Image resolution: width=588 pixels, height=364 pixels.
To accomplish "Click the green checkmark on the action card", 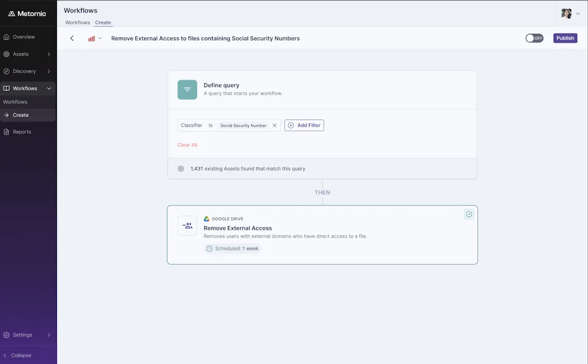I will 469,214.
